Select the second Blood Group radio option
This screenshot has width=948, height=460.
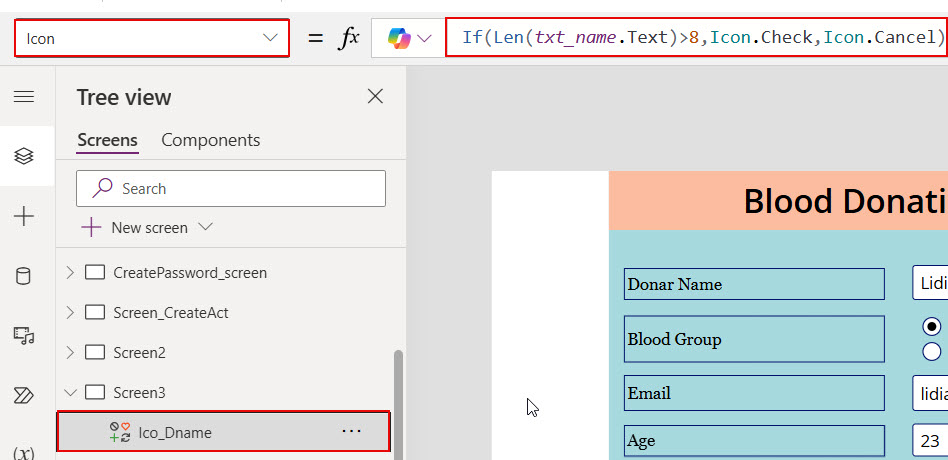[x=932, y=351]
